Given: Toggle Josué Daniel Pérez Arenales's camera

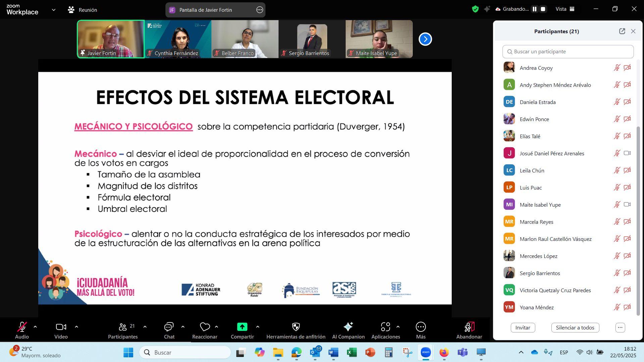Looking at the screenshot, I should pos(627,153).
